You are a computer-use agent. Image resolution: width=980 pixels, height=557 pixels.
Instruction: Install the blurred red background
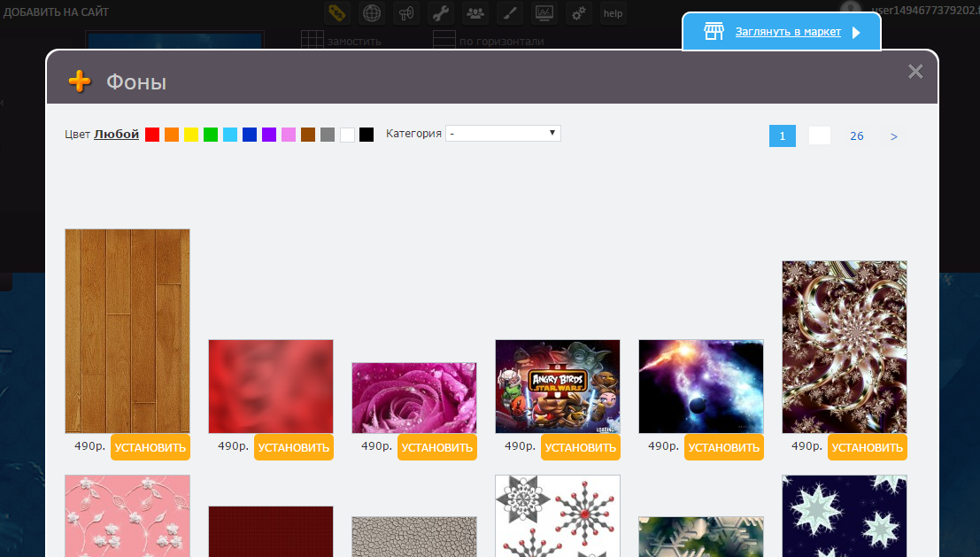point(294,447)
